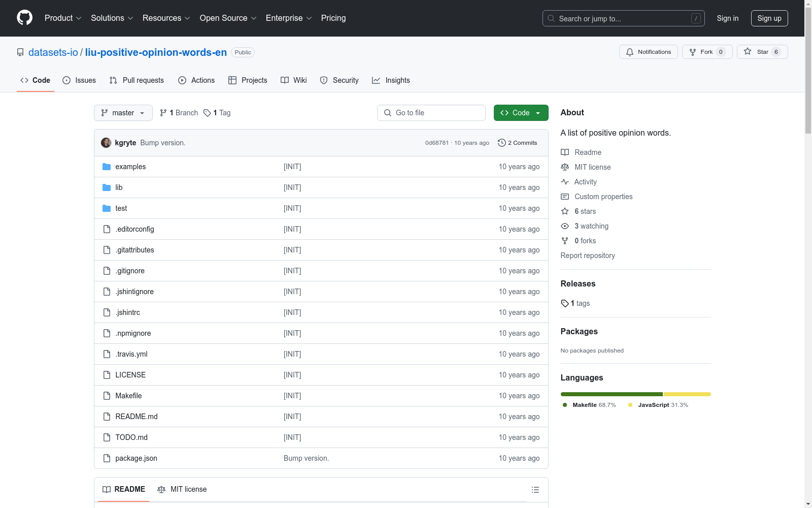
Task: Open the TODO.md file
Action: click(131, 437)
